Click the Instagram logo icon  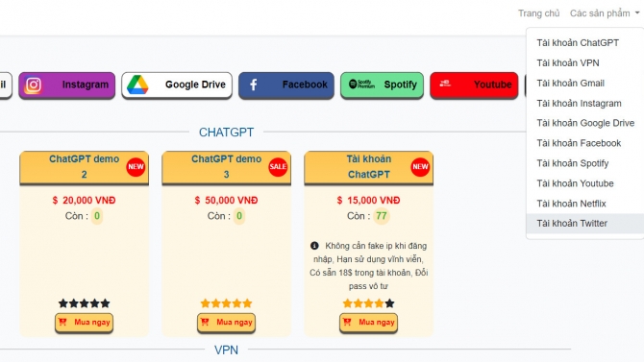34,84
